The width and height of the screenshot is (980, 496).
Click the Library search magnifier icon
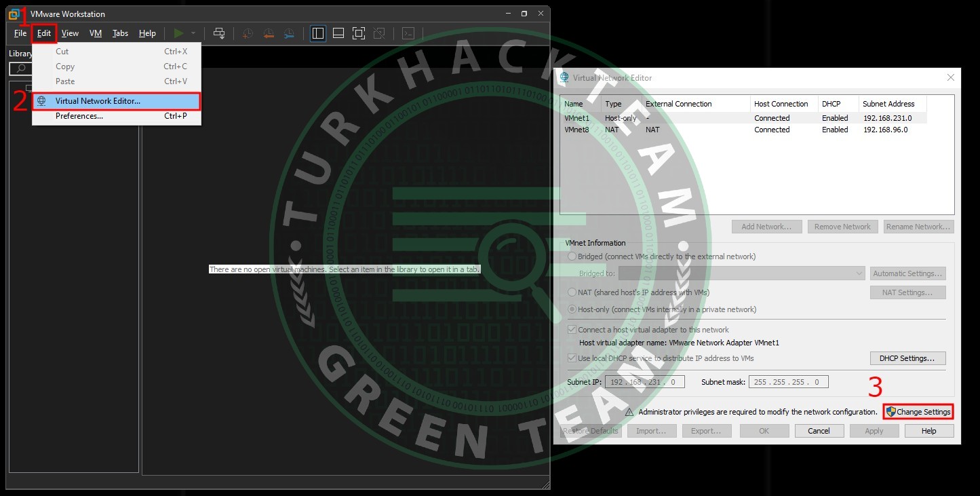click(x=20, y=69)
